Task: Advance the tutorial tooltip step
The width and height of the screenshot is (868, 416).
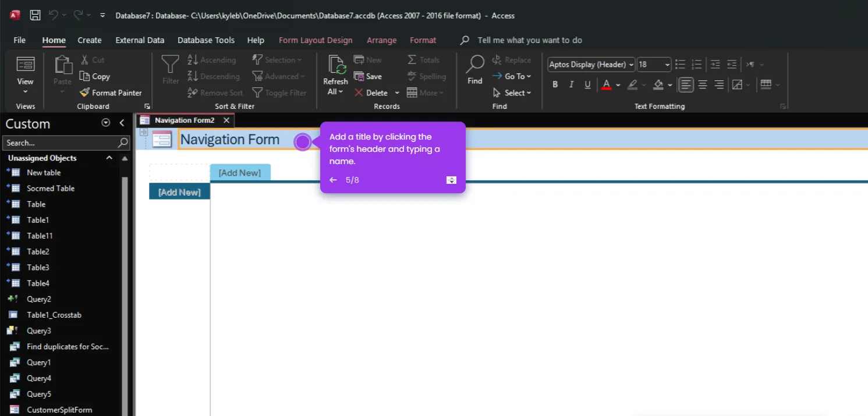Action: coord(451,180)
